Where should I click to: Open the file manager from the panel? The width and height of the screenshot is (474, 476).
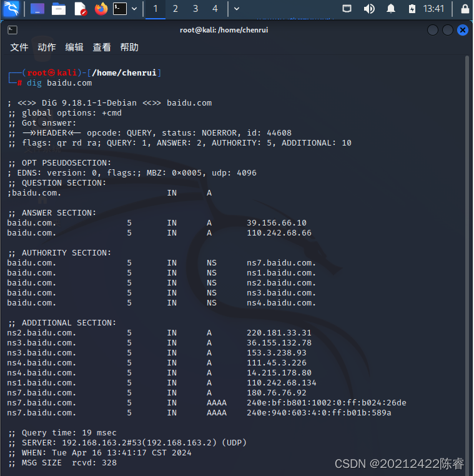pyautogui.click(x=59, y=9)
